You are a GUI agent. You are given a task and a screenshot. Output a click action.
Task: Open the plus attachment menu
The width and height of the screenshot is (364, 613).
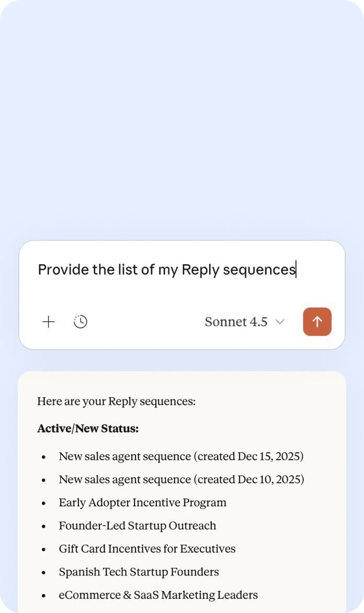49,322
